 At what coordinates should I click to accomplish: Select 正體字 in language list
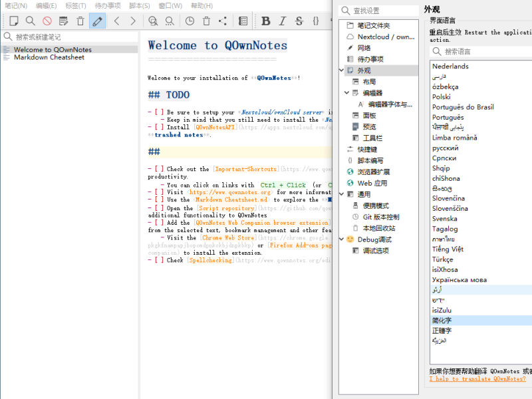pyautogui.click(x=481, y=331)
